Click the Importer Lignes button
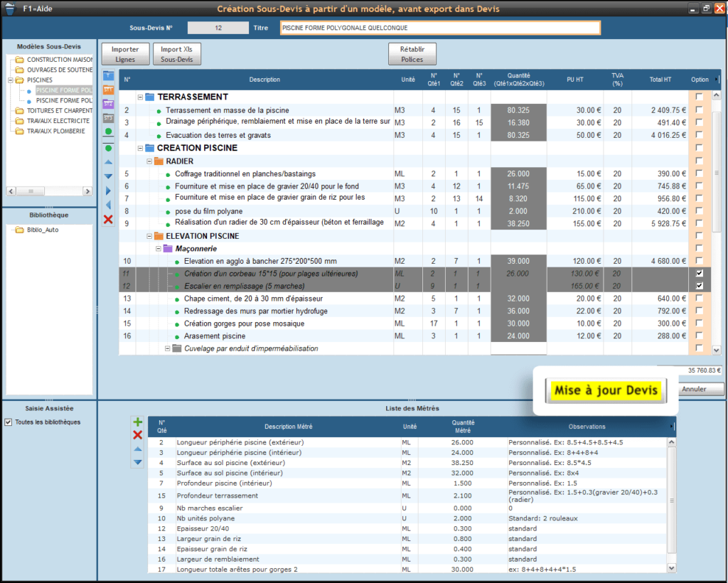The image size is (728, 583). (125, 54)
